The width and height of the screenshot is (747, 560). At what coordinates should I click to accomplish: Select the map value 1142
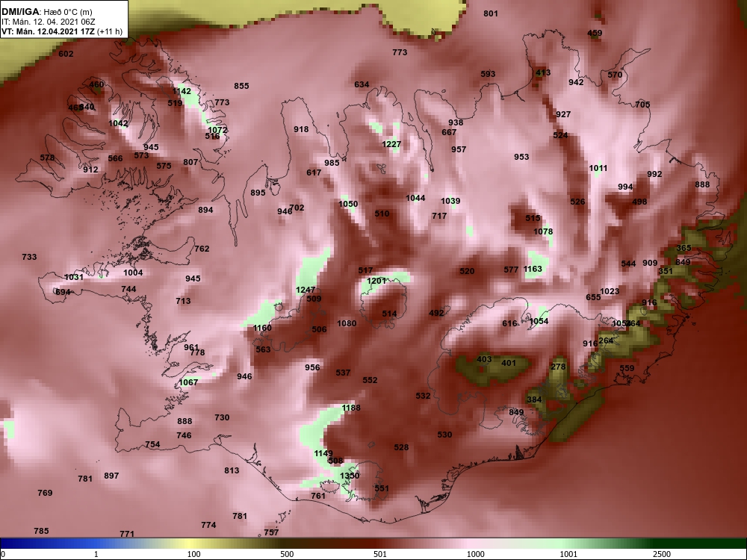coord(182,91)
